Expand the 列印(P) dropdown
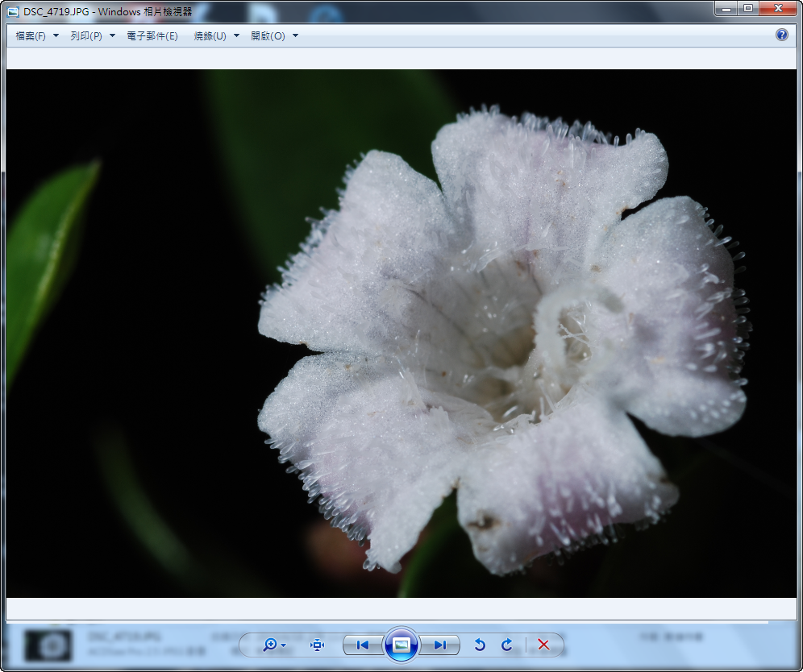This screenshot has height=672, width=803. pyautogui.click(x=92, y=36)
